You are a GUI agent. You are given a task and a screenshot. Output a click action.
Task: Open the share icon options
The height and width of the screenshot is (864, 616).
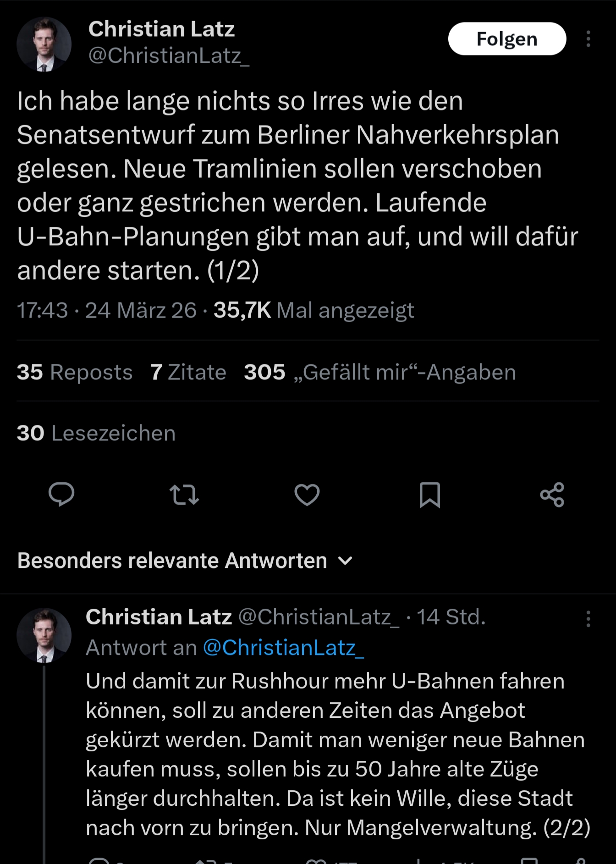click(x=552, y=495)
